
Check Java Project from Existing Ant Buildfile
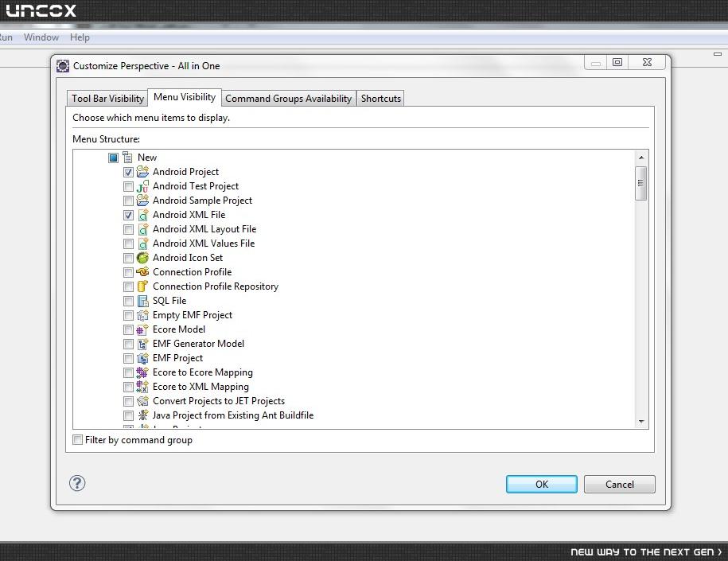click(x=129, y=416)
